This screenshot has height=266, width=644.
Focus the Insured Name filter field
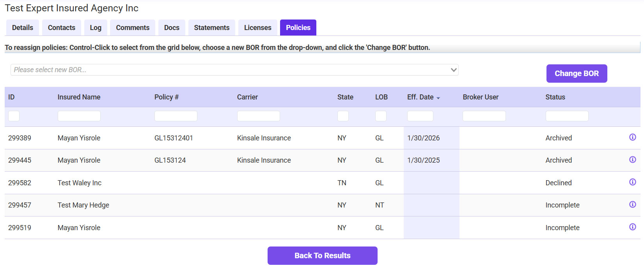79,116
